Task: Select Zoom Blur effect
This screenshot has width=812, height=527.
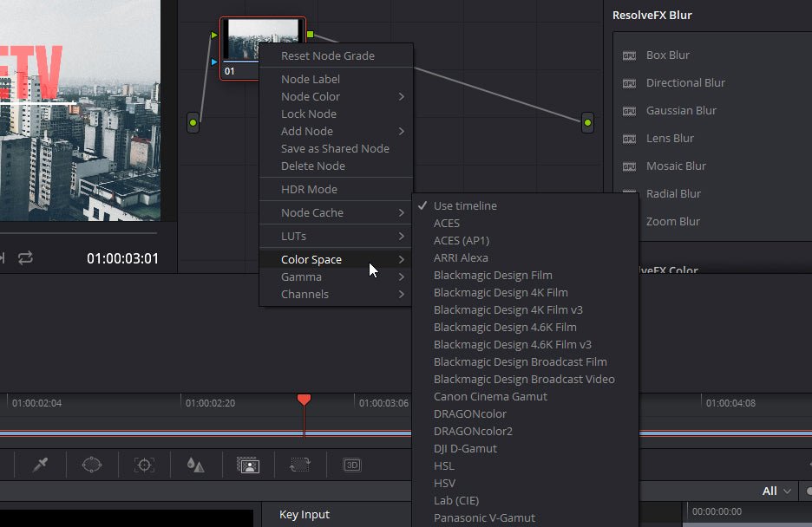Action: click(x=672, y=221)
